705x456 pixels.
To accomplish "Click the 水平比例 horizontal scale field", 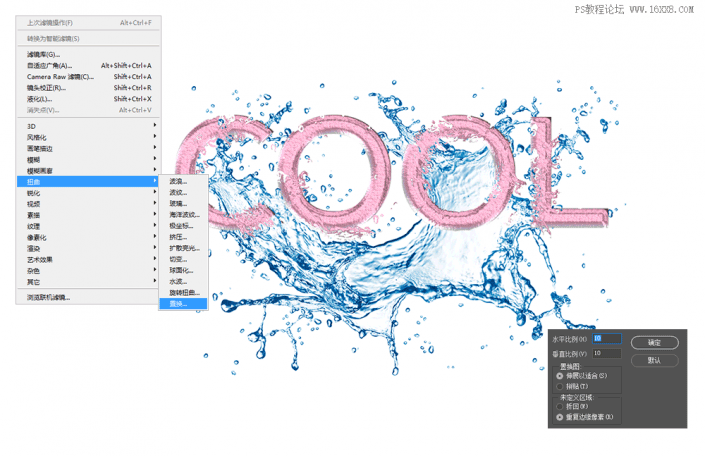I will click(607, 339).
